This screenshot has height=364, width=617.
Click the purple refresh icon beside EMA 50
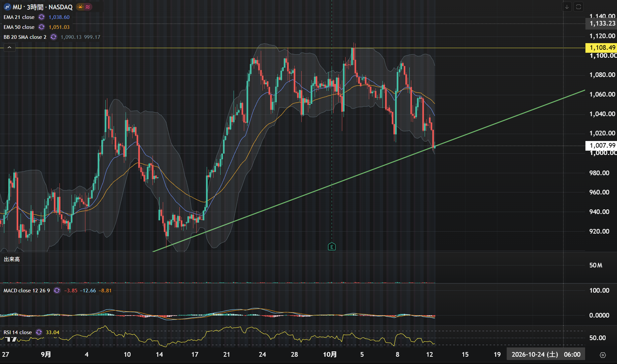[42, 27]
